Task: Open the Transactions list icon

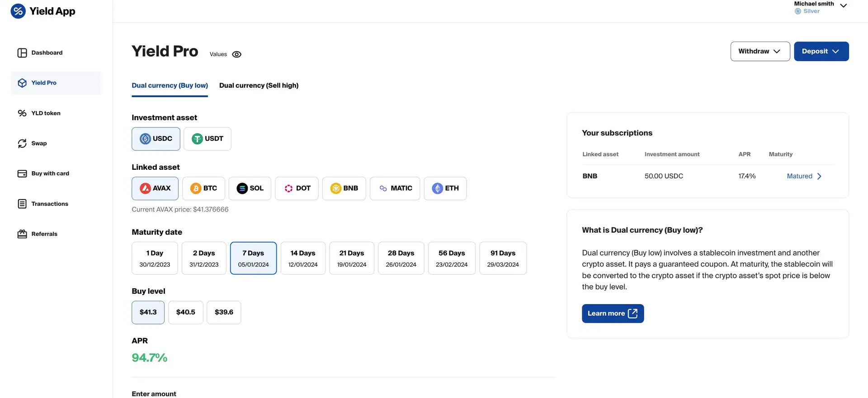Action: pyautogui.click(x=22, y=204)
